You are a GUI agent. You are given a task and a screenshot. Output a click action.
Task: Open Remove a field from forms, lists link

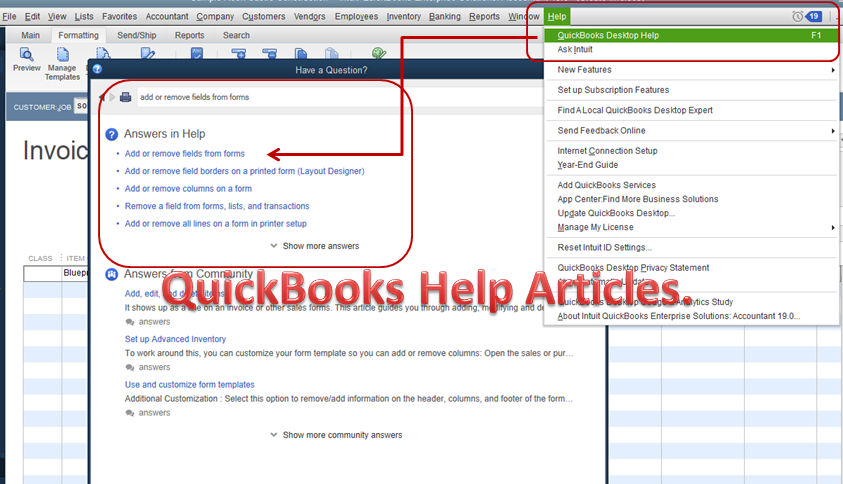coord(217,206)
